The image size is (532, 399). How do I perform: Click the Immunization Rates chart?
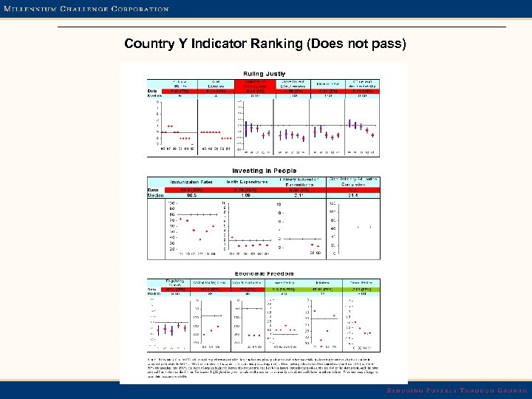point(194,228)
